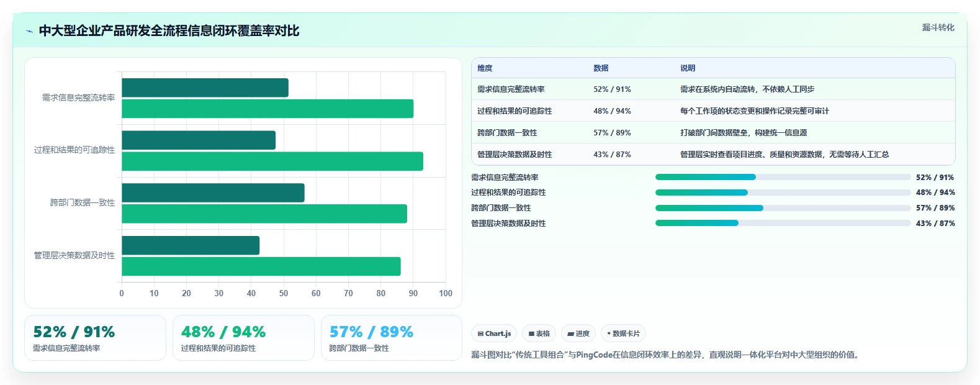The height and width of the screenshot is (385, 980).
Task: Select the Chart.js tag chip
Action: (494, 333)
